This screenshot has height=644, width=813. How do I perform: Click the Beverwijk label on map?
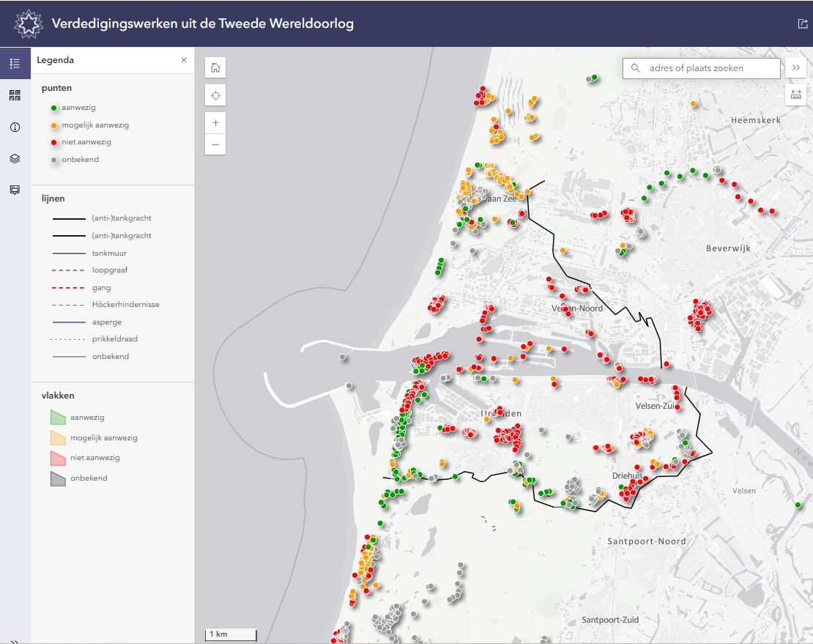(x=728, y=248)
